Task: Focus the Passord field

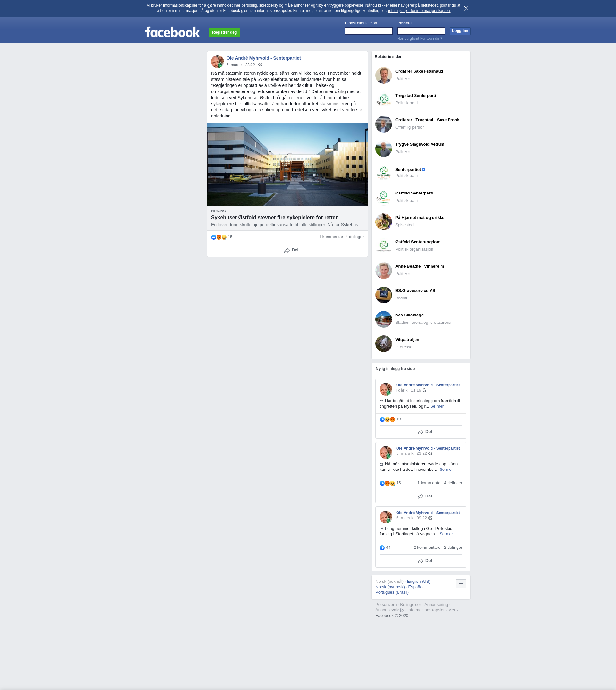Action: (x=421, y=31)
